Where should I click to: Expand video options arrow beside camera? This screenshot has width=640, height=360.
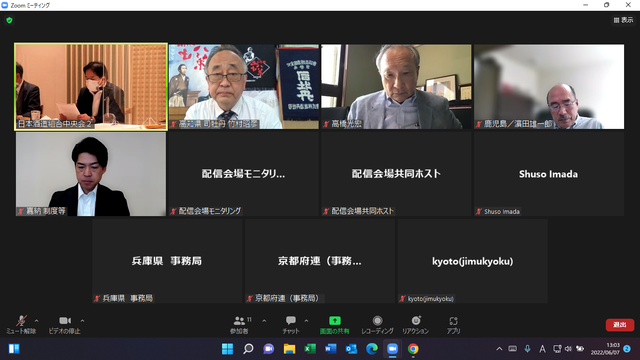click(82, 321)
